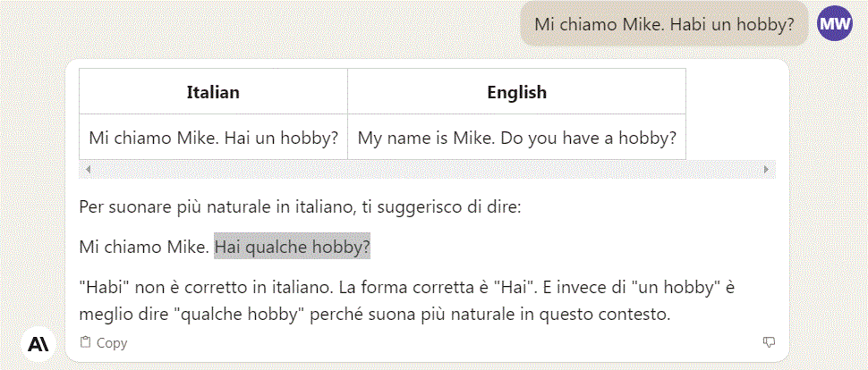Click the unhighlighted 'Mi chiamo Mike.' in the suggestion line
868x370 pixels.
(x=145, y=247)
